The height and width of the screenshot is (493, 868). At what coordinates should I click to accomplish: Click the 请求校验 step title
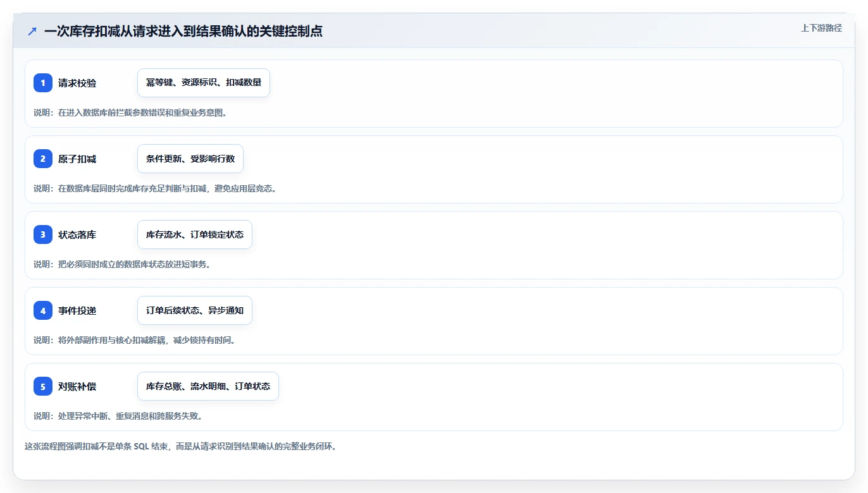[x=77, y=83]
